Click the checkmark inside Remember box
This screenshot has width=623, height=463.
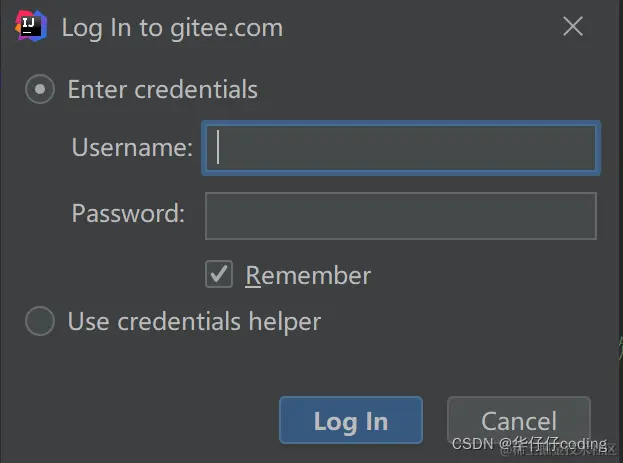(x=219, y=273)
